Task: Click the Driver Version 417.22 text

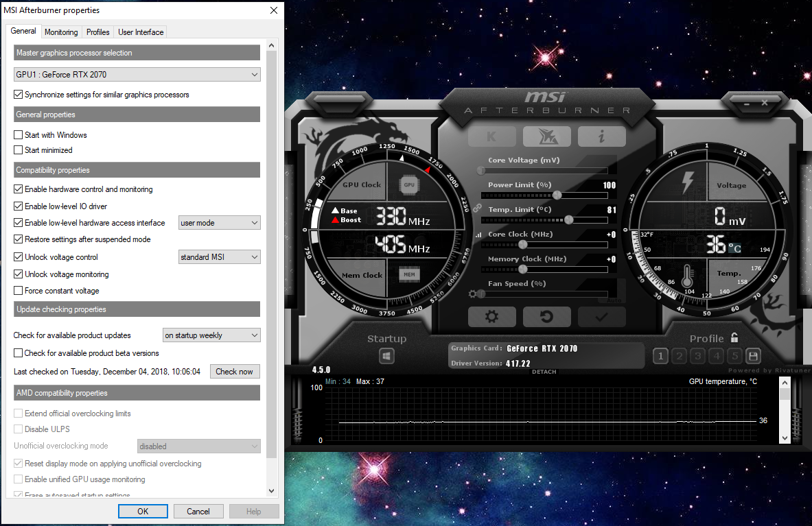Action: (x=490, y=363)
